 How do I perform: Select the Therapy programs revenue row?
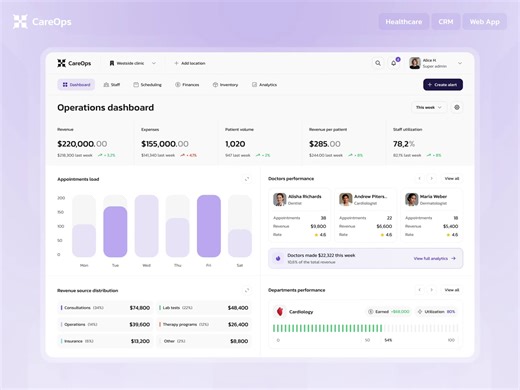pos(204,324)
